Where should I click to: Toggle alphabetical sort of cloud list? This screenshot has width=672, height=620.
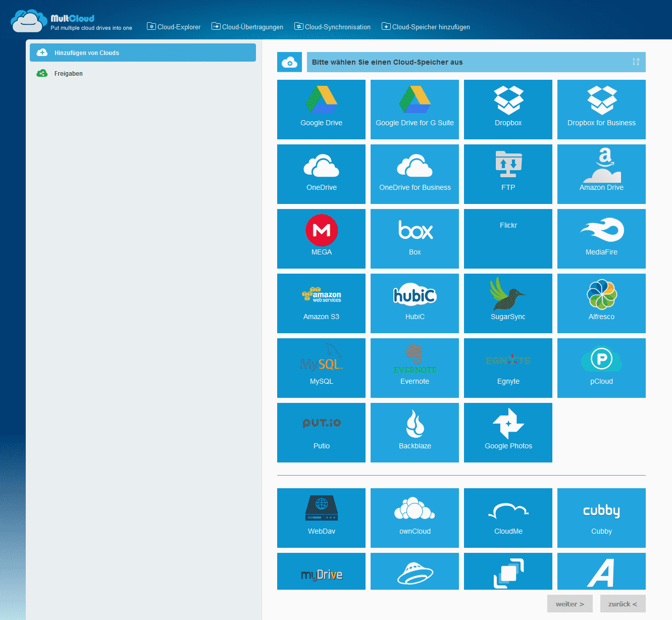tap(636, 62)
